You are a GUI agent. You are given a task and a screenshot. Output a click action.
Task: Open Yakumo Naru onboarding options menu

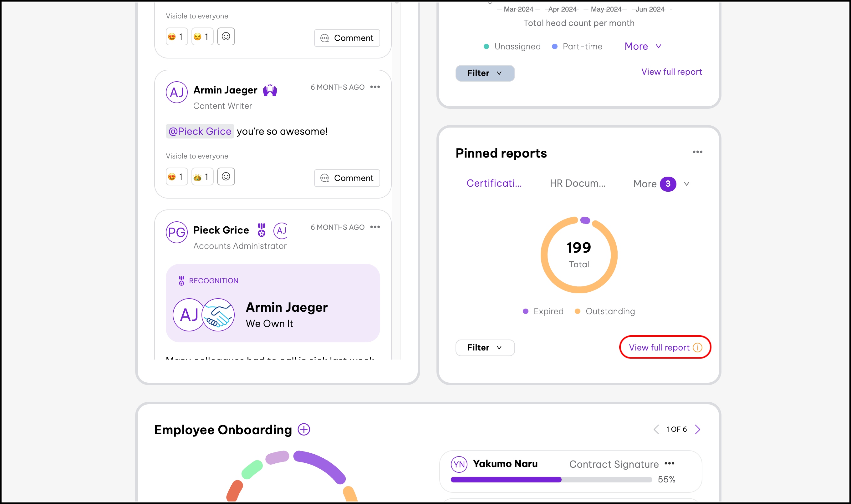(669, 464)
